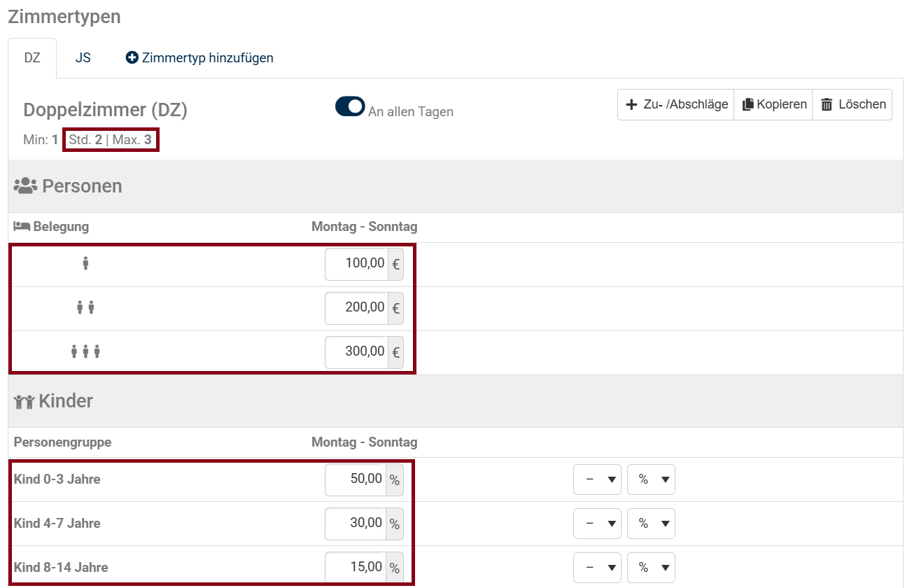Click the Kind 8-14 Jahre label
This screenshot has height=588, width=912.
point(61,568)
